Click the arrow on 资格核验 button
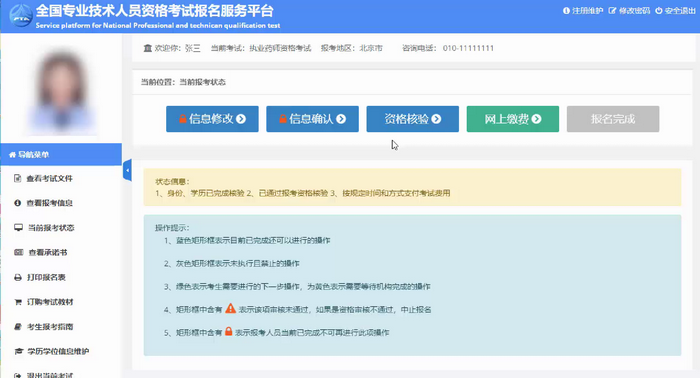This screenshot has height=378, width=700. (x=436, y=119)
